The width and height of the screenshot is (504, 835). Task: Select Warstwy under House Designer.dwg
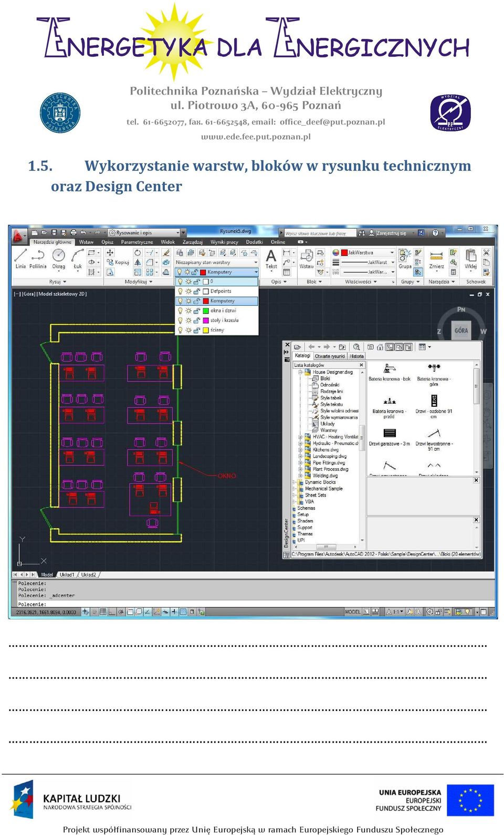[x=329, y=430]
